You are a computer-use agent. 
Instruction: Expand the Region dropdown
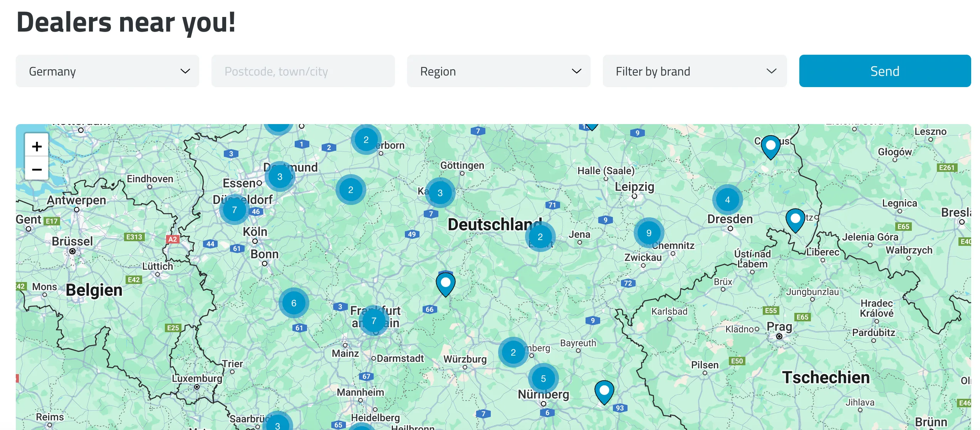point(498,71)
